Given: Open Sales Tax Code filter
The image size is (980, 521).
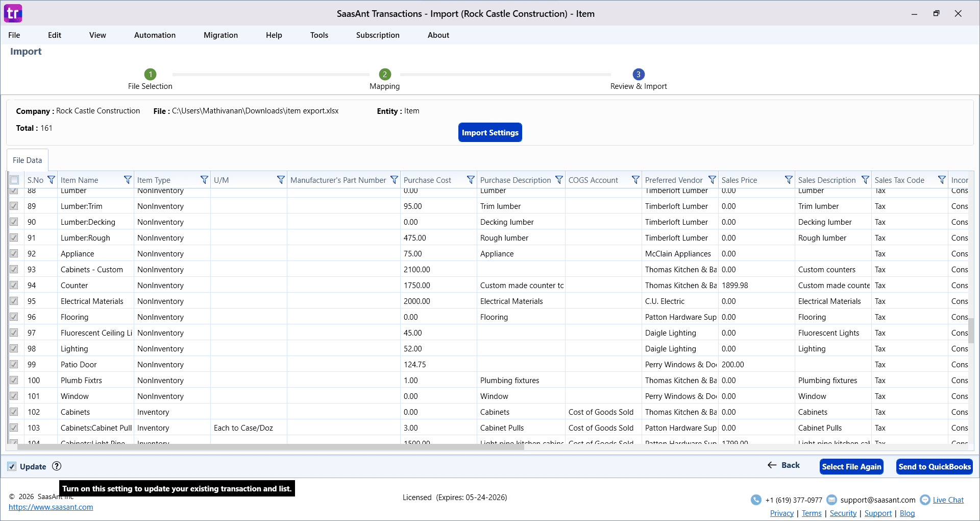Looking at the screenshot, I should point(942,180).
